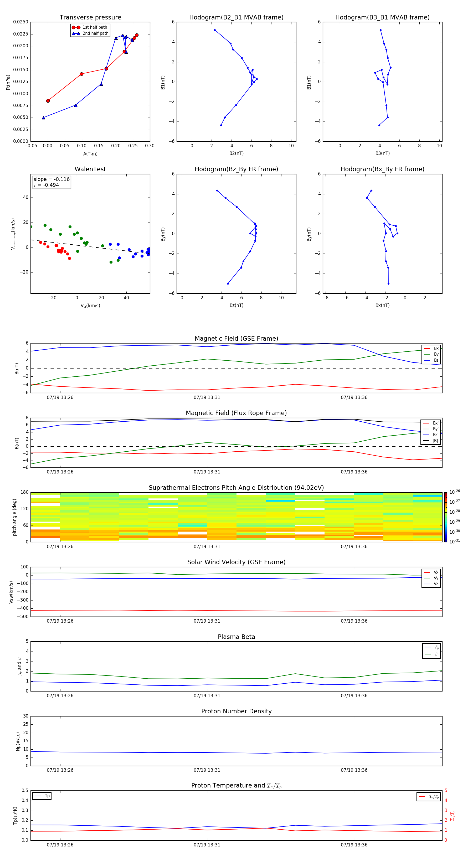Image resolution: width=473 pixels, height=868 pixels.
Task: Click 'Hodogram(B3_B1 MVAB frame)' title
Action: pyautogui.click(x=382, y=18)
